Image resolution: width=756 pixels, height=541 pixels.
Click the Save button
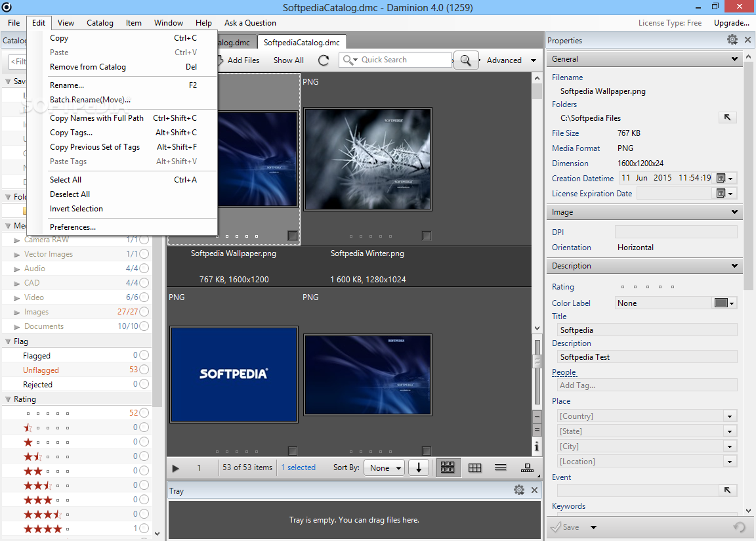[x=565, y=527]
